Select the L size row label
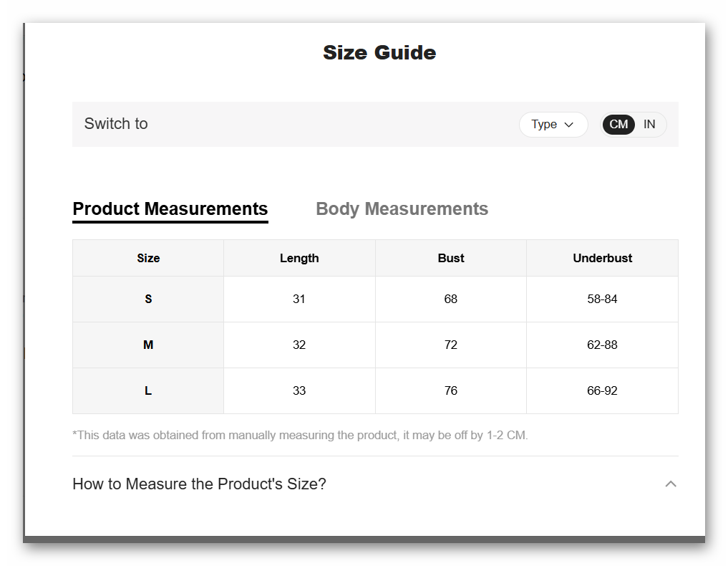 coord(148,391)
